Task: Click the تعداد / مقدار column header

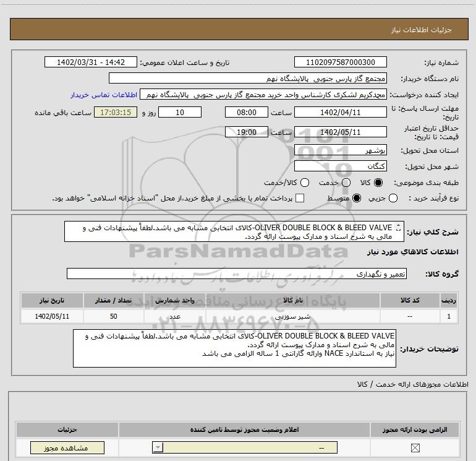Action: pyautogui.click(x=114, y=300)
